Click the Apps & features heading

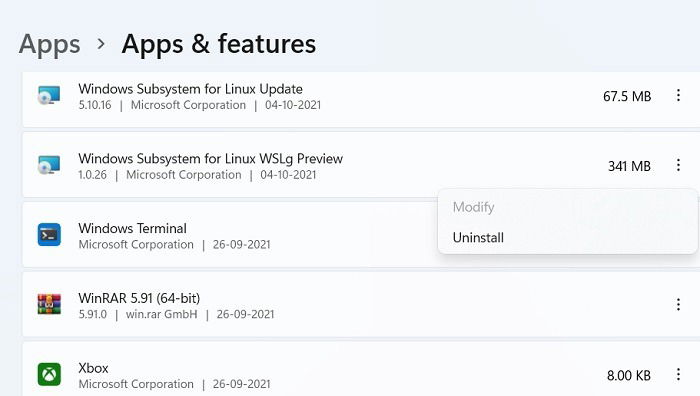pos(219,44)
